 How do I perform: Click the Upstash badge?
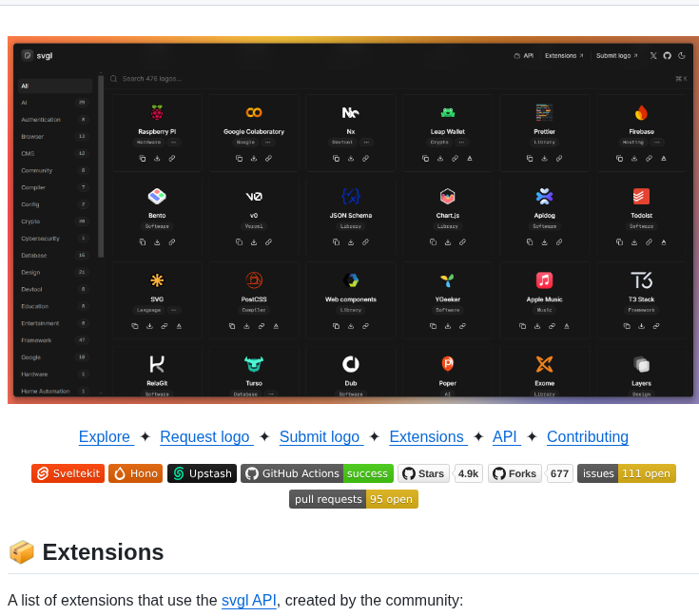tap(202, 473)
